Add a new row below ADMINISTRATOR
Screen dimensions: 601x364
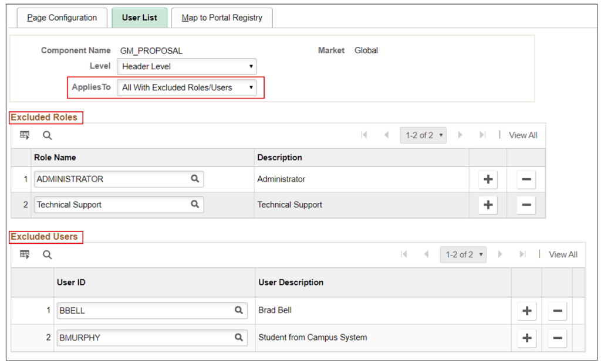pos(487,179)
